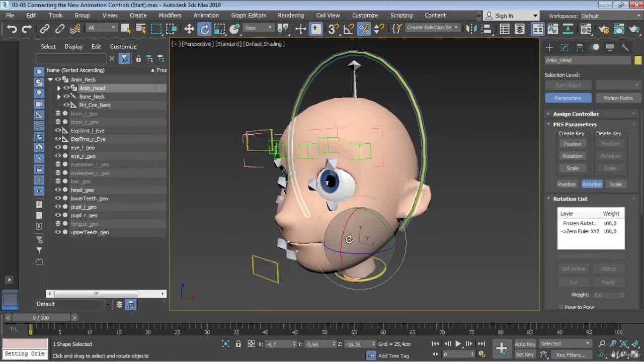This screenshot has height=362, width=644.
Task: Click Create Key Scale button
Action: tap(572, 168)
